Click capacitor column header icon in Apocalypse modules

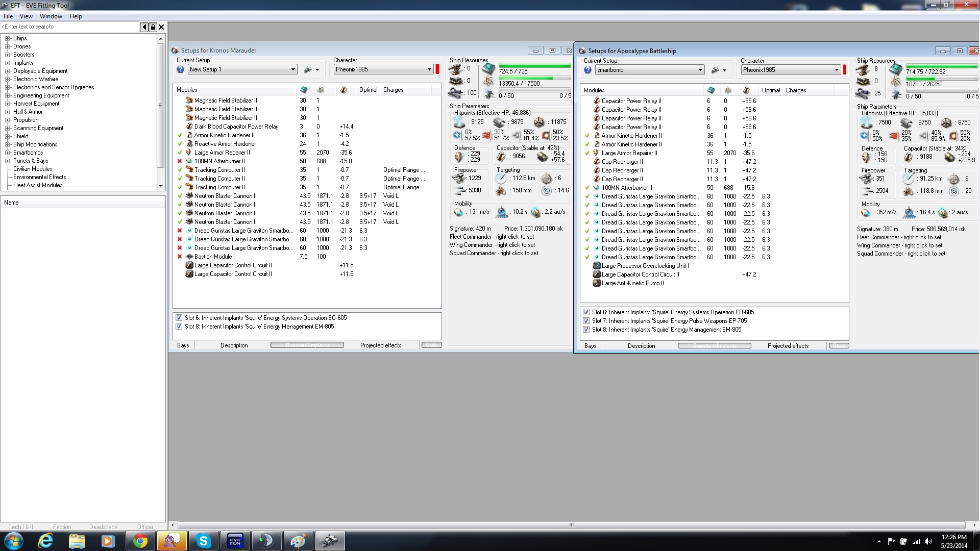point(746,90)
